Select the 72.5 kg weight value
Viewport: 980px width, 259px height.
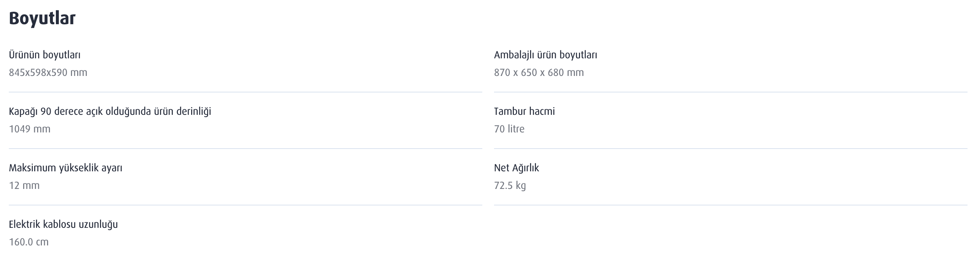(x=509, y=186)
